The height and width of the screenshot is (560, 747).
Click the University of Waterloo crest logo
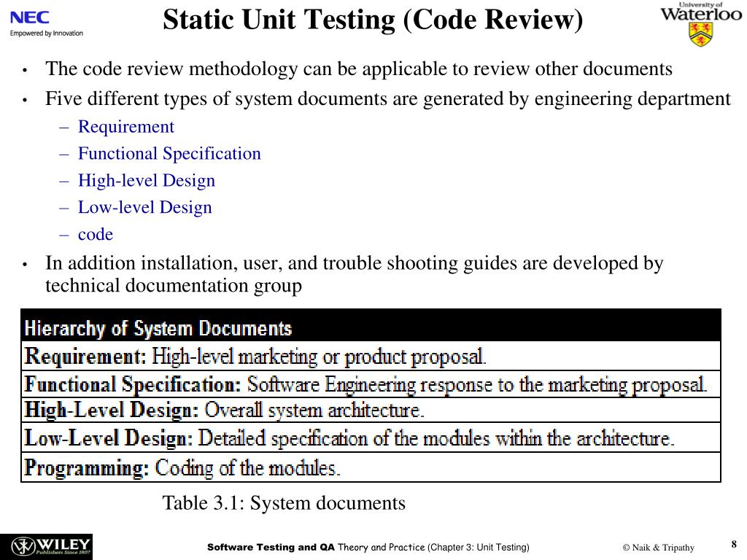701,24
